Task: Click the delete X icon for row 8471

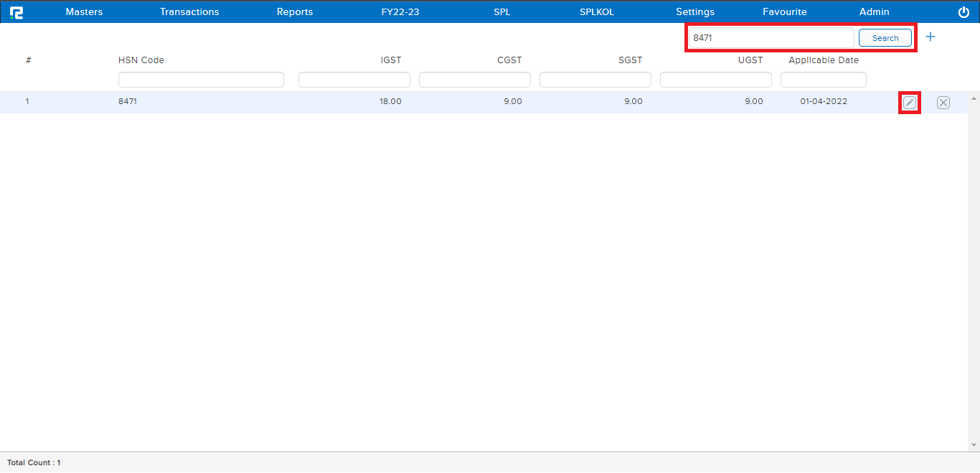Action: pyautogui.click(x=943, y=103)
